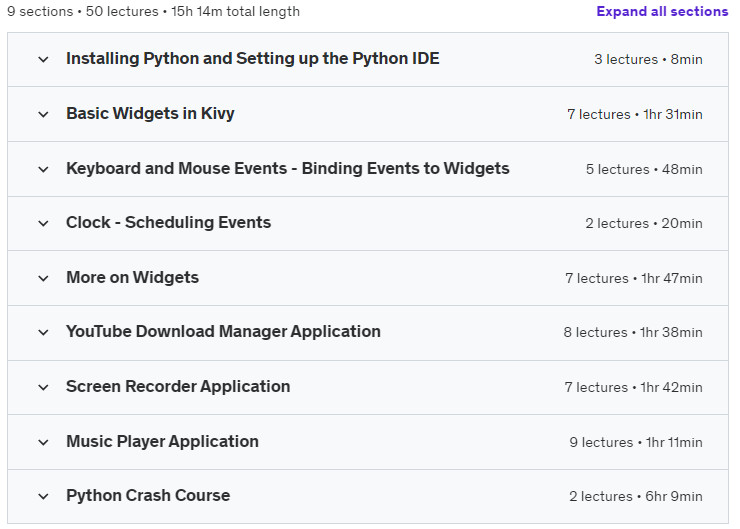Click the '3 lectures • 8min' text
The width and height of the screenshot is (740, 529).
[648, 59]
